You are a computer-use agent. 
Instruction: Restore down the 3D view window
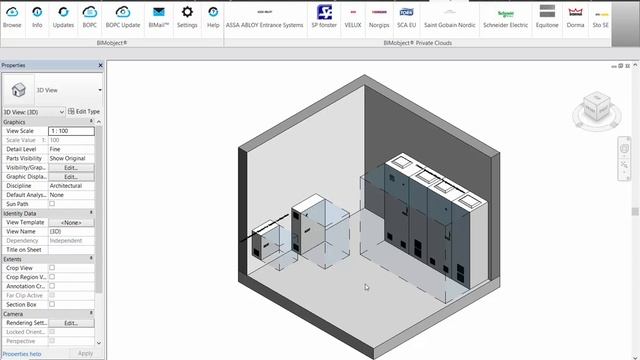(620, 66)
